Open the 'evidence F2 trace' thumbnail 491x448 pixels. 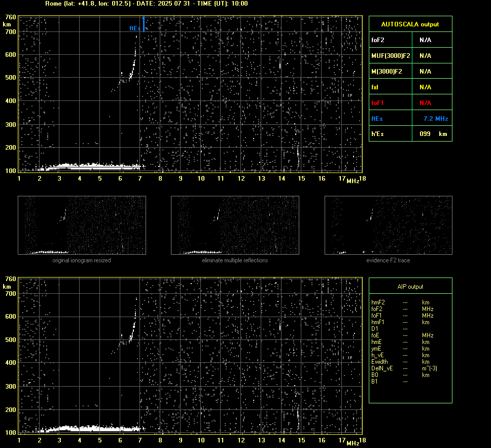389,225
